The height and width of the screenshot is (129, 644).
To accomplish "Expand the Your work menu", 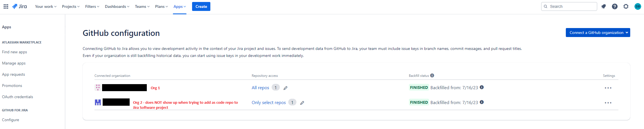I will 46,6.
